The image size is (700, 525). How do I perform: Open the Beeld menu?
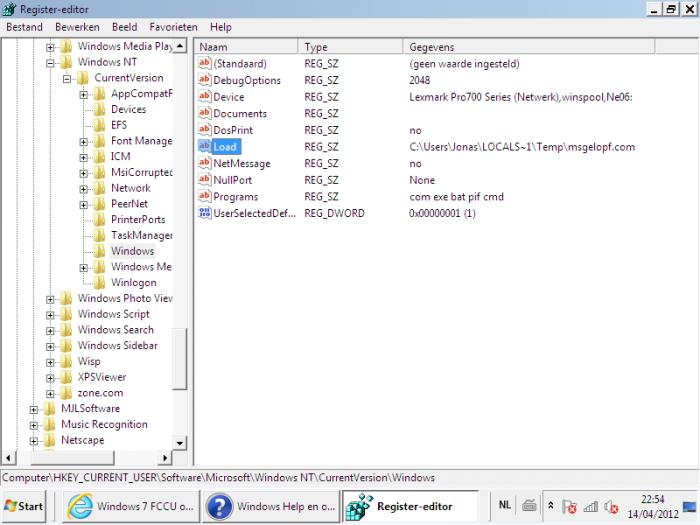pyautogui.click(x=125, y=27)
